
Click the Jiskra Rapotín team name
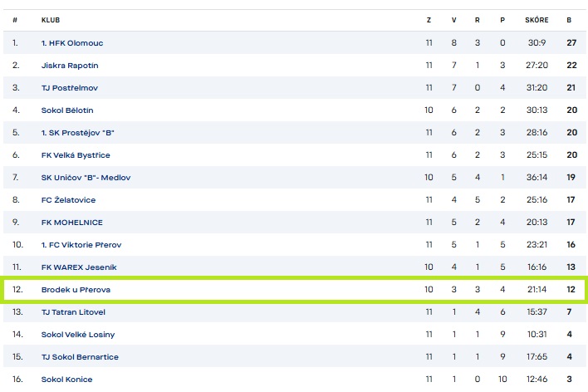pyautogui.click(x=71, y=65)
